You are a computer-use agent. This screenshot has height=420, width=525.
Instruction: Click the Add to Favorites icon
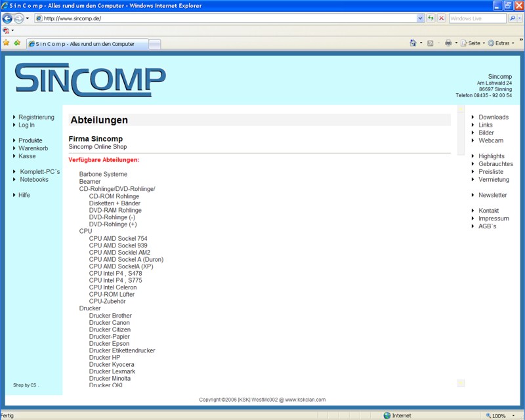16,43
